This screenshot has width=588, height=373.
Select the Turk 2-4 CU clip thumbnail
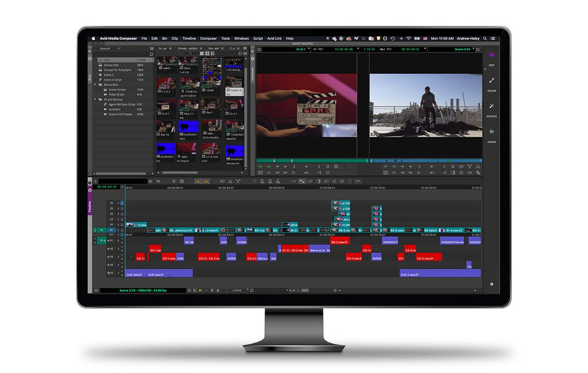(234, 87)
